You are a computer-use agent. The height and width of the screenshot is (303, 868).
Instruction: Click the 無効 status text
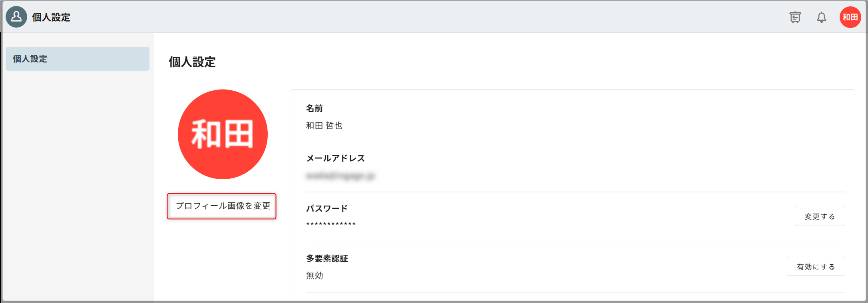[x=315, y=275]
